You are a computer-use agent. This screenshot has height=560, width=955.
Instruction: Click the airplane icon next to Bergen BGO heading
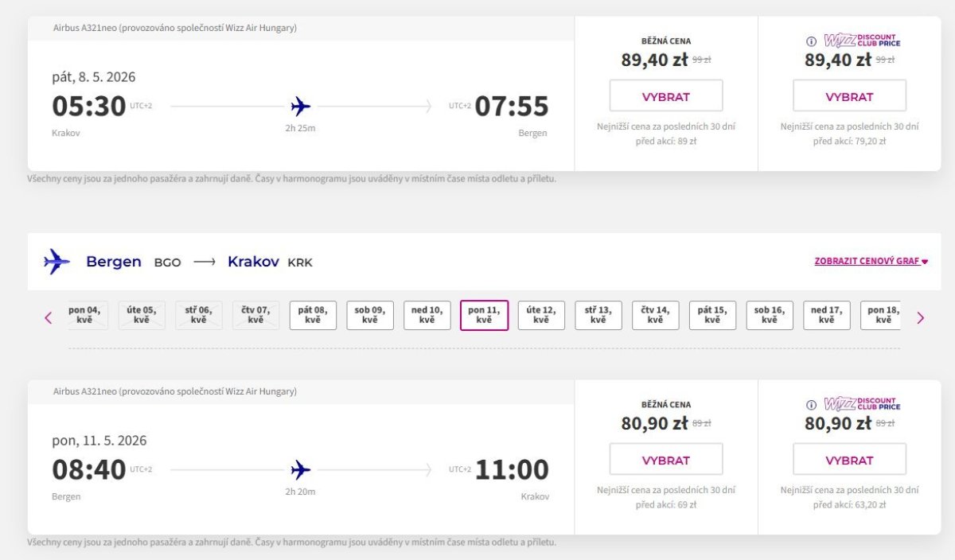pos(57,261)
